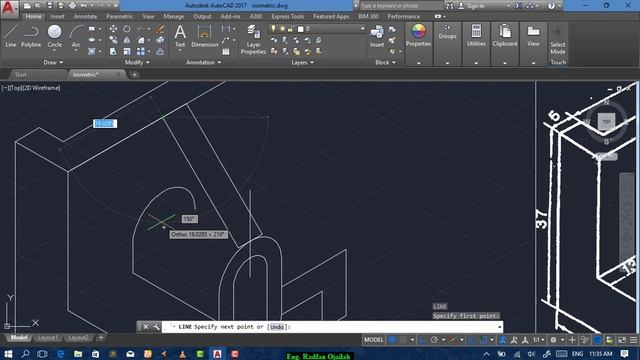Switch to Layout1 tab
Viewport: 640px width, 360px height.
coord(47,338)
